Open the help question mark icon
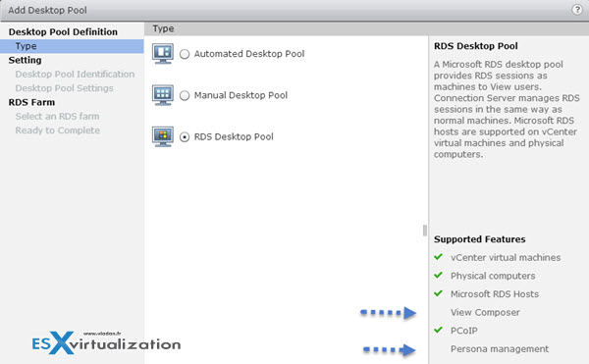Screen dimensions: 589x364 577,10
